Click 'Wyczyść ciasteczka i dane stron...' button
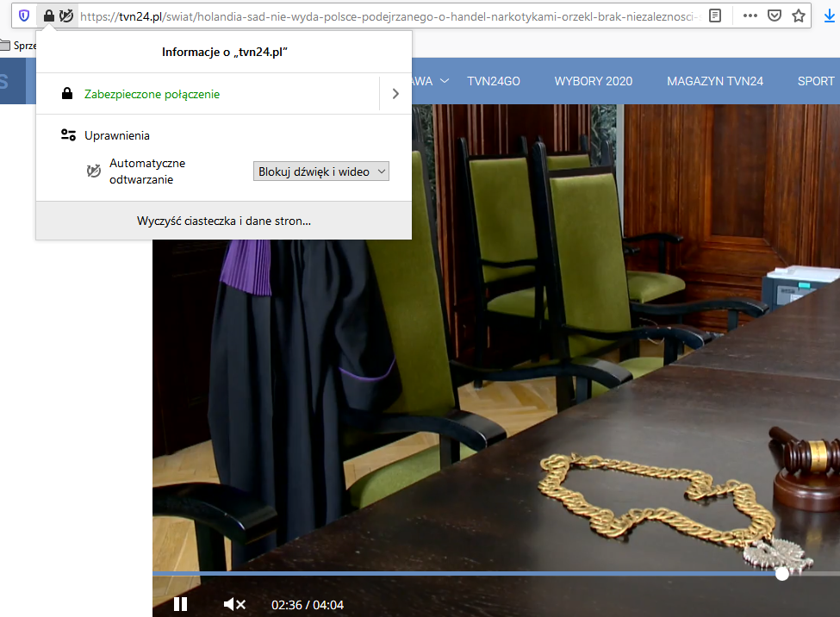 click(x=224, y=221)
